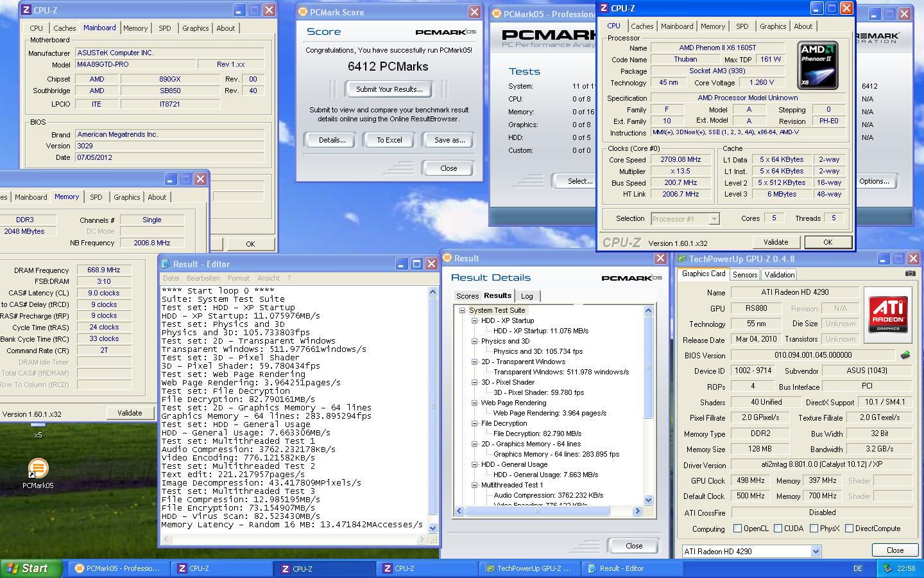Screen dimensions: 924x578
Task: Click the vertical scrollbar thumb in Result Details
Action: 648,366
